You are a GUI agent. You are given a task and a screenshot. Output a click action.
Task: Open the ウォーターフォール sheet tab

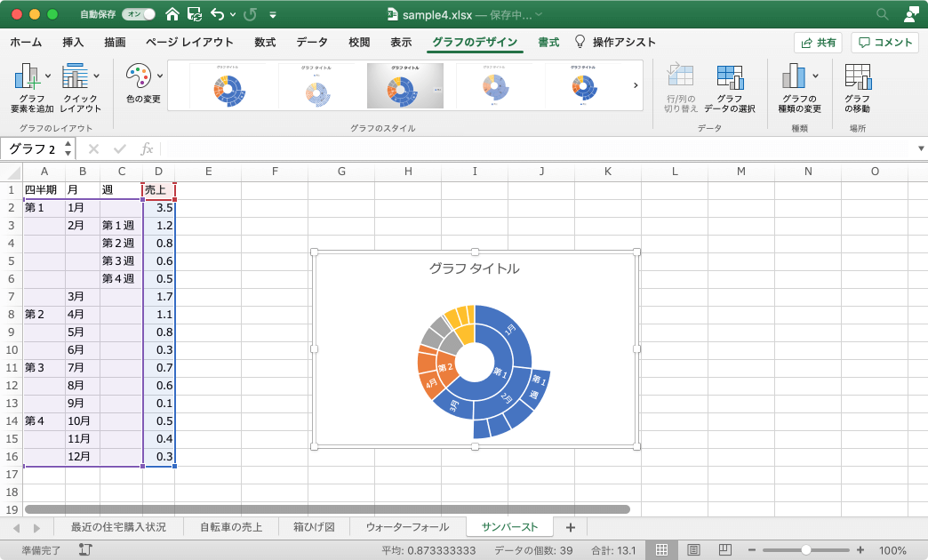click(x=407, y=527)
